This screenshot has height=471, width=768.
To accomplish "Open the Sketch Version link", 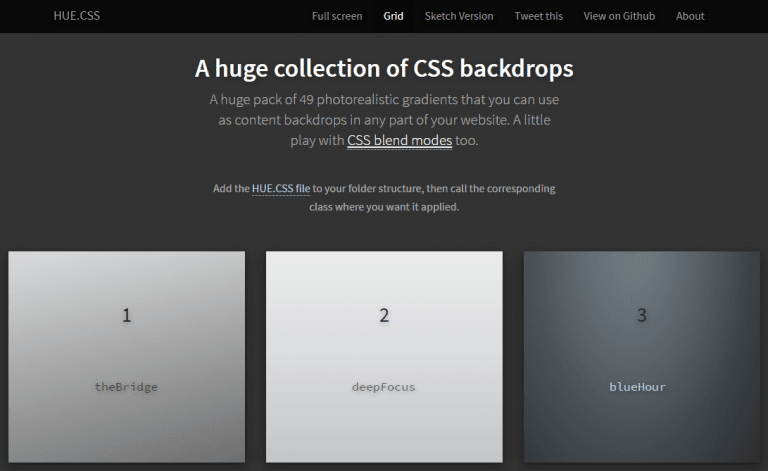I will tap(458, 16).
